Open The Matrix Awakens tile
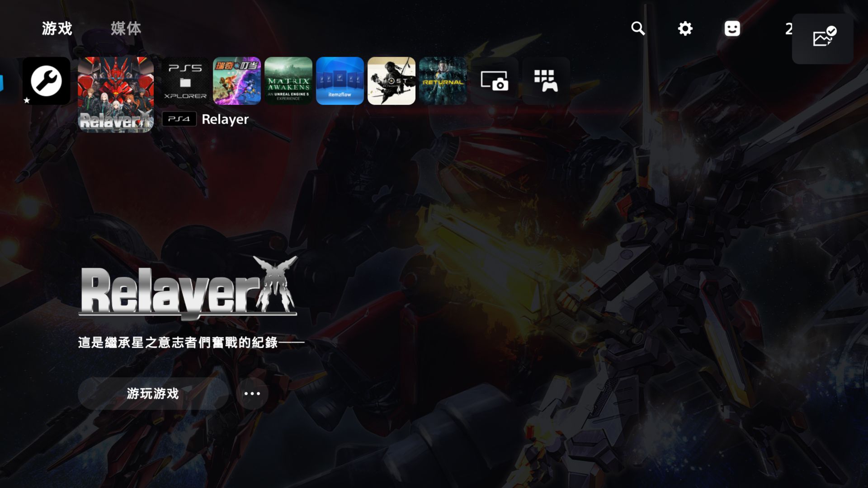 click(288, 81)
